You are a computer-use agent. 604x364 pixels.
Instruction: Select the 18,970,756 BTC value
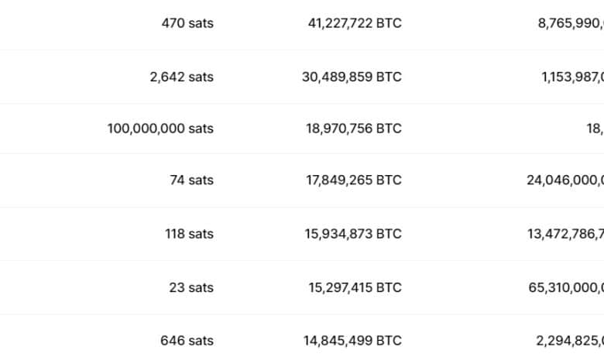click(x=354, y=129)
